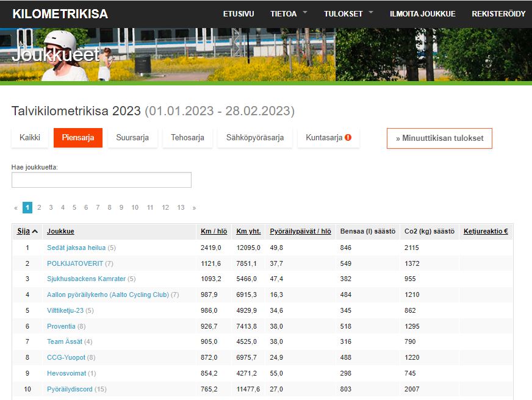Sort table by Km / hlö column
Image resolution: width=532 pixels, height=400 pixels.
point(214,232)
